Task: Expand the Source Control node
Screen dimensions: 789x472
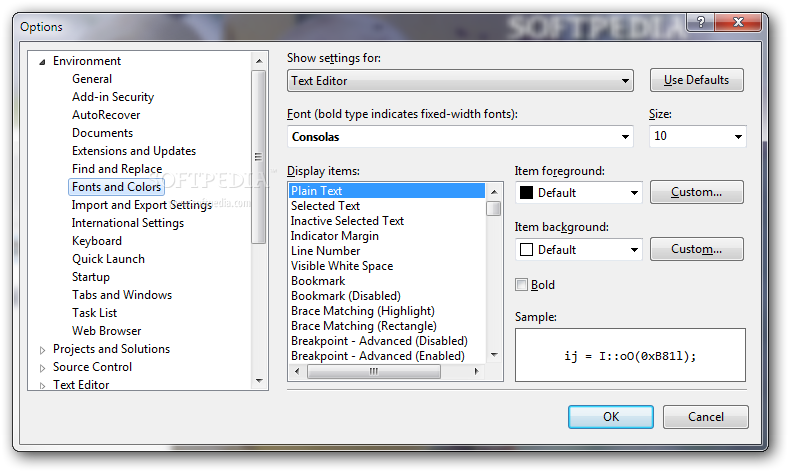Action: (43, 368)
